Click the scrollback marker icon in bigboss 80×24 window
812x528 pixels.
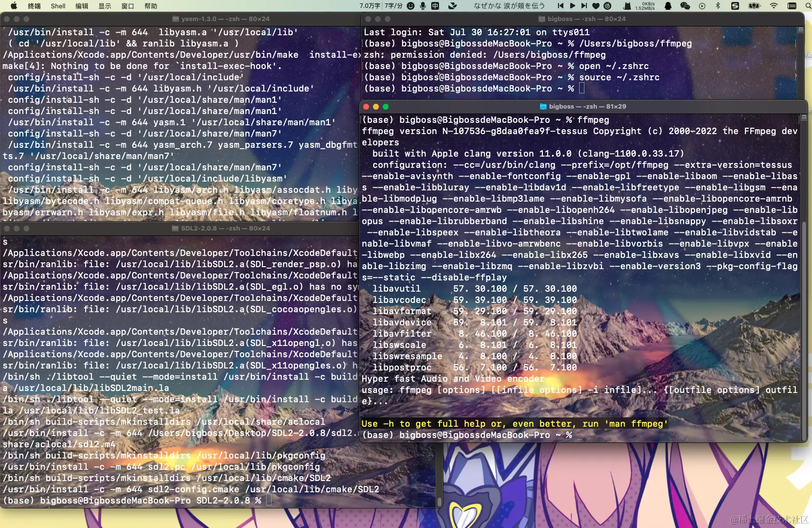(x=801, y=30)
